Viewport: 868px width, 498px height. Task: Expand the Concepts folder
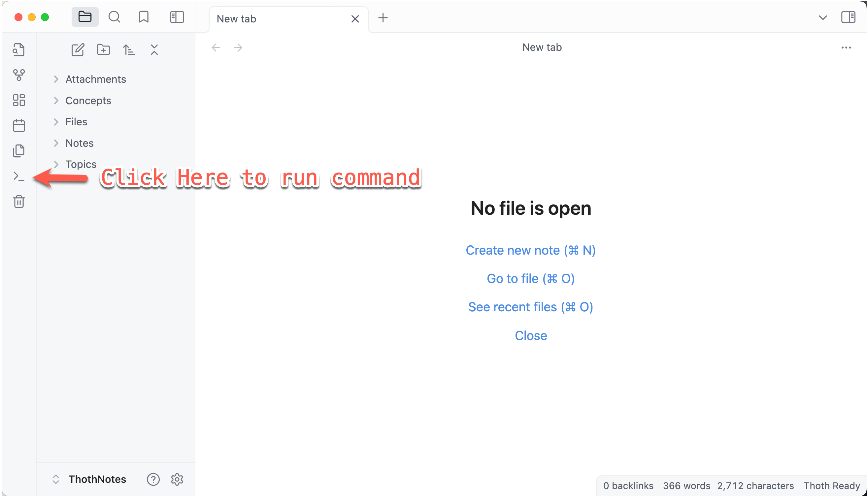(88, 101)
